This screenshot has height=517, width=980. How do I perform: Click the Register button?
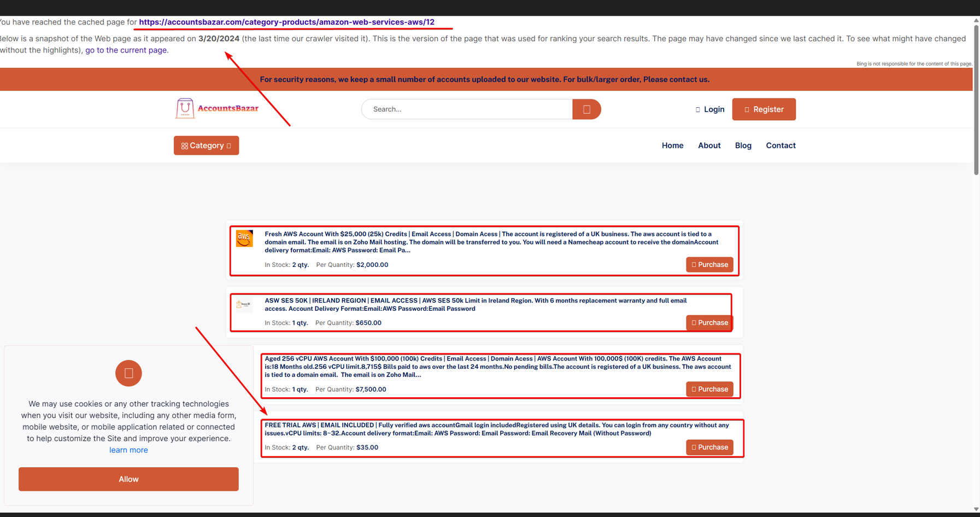764,109
